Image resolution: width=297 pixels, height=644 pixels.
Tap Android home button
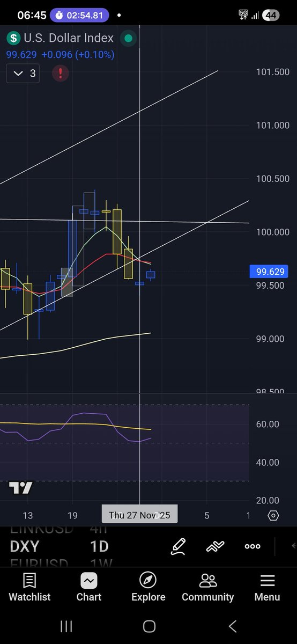(149, 626)
